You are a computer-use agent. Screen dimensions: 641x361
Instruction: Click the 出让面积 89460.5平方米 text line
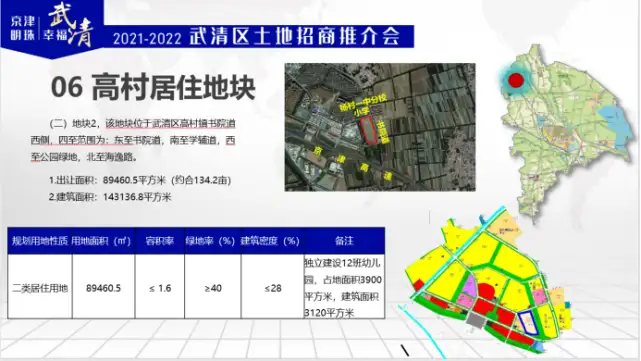click(140, 180)
